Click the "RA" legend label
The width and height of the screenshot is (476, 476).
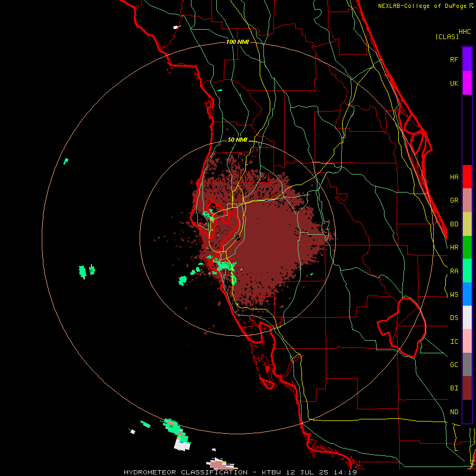[454, 271]
